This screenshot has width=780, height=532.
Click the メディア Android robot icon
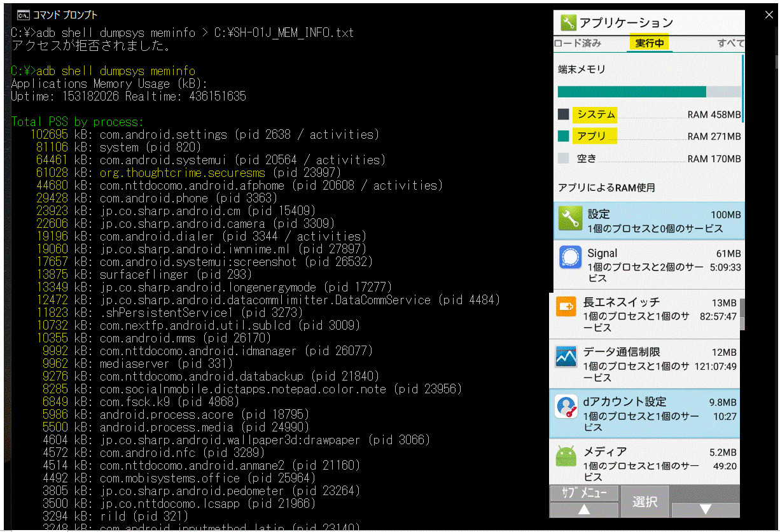(x=566, y=456)
